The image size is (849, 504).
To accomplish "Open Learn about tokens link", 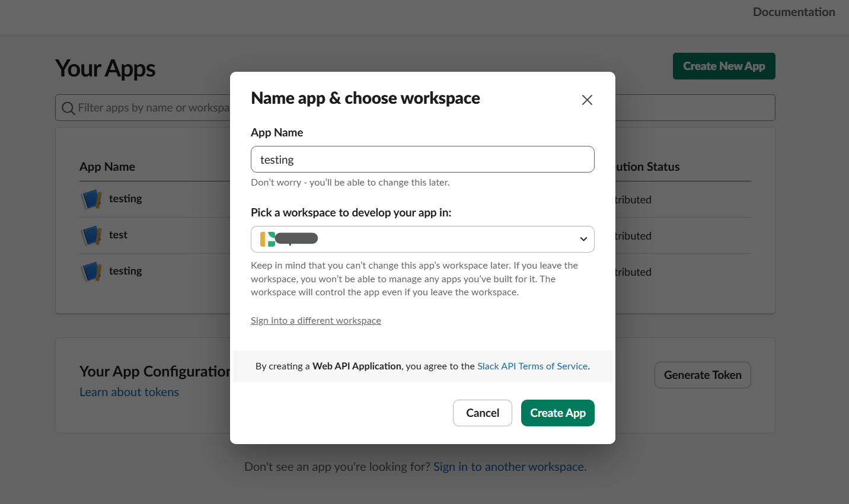I will [x=129, y=392].
